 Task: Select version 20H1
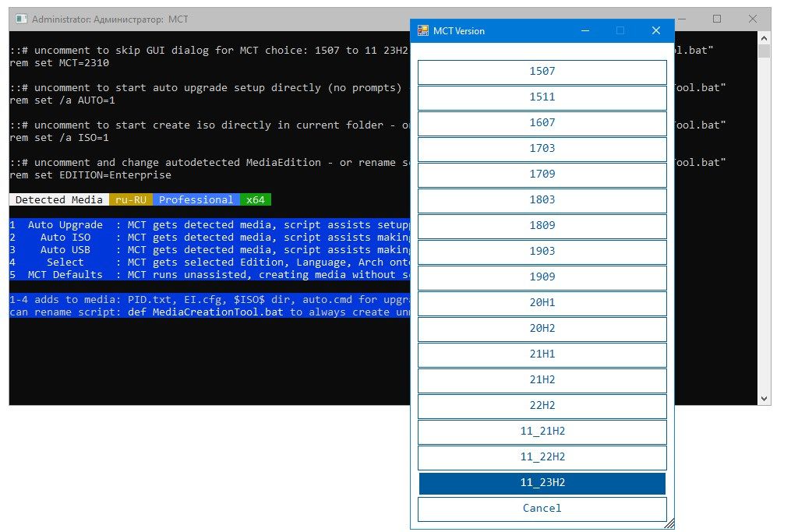click(542, 303)
